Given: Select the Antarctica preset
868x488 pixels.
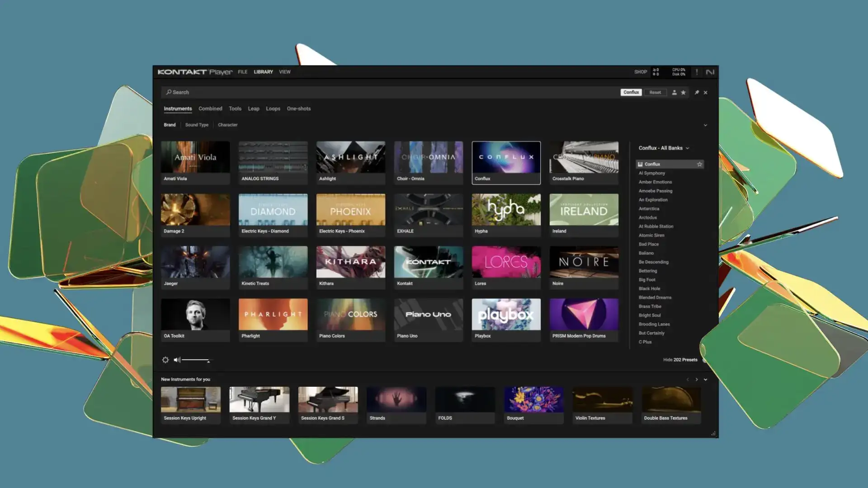Looking at the screenshot, I should pyautogui.click(x=649, y=209).
